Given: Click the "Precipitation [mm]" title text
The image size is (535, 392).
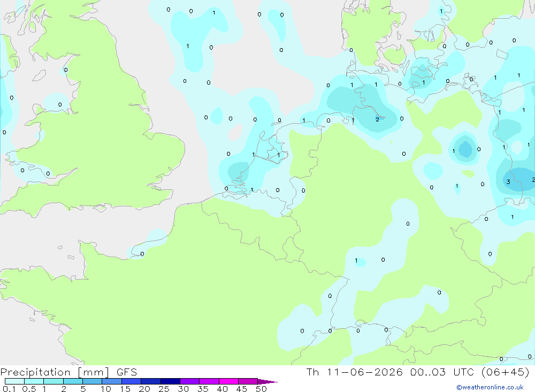Looking at the screenshot, I should pyautogui.click(x=55, y=372).
